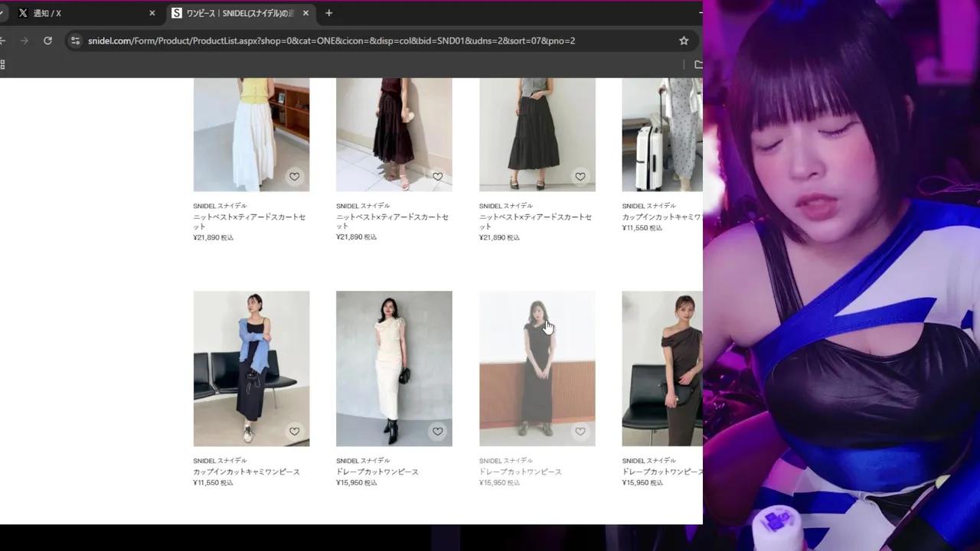Open ドレープカットワンピース link under the cream dress photo
Screen dimensions: 980x551
pos(377,471)
